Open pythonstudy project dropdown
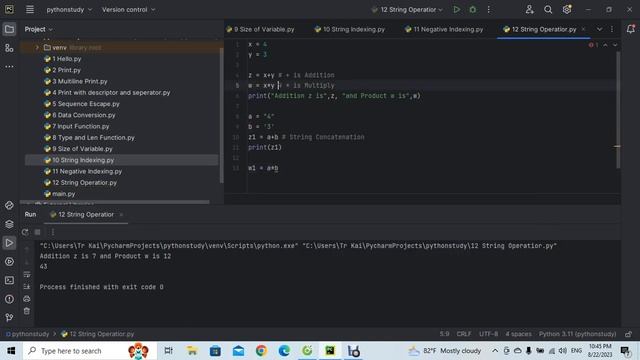 pos(69,9)
